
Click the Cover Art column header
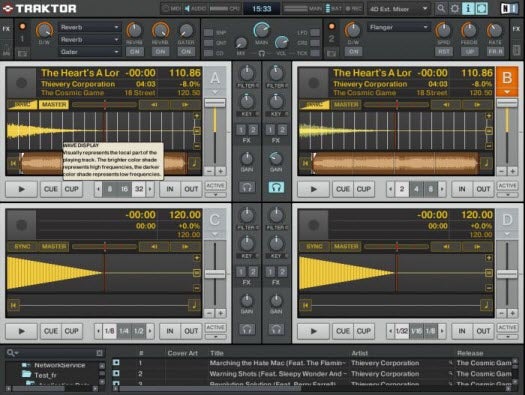[x=182, y=353]
